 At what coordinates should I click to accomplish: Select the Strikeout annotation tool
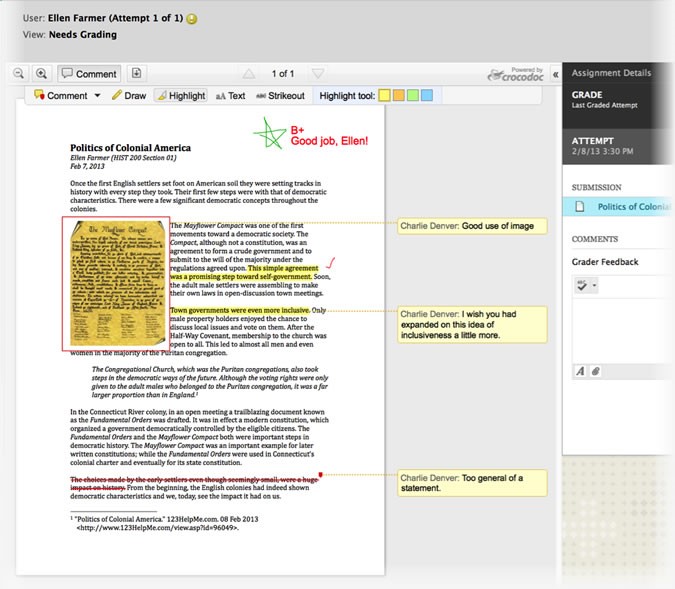tap(279, 96)
